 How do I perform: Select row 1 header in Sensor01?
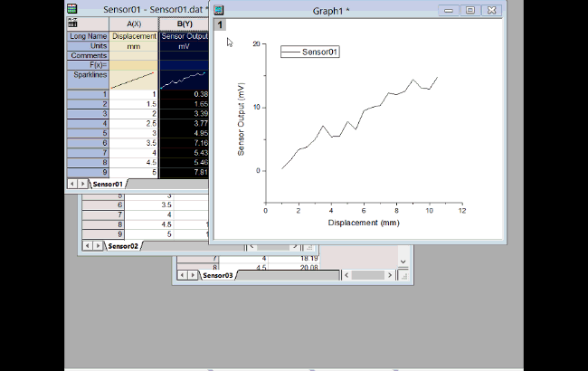pos(88,94)
